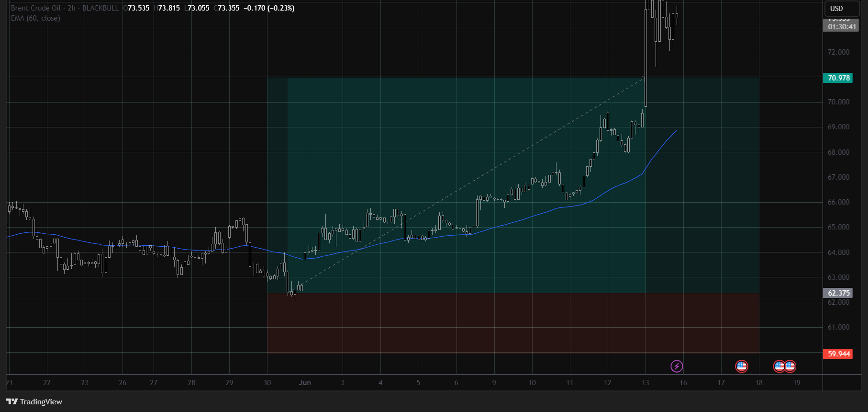Screen dimensions: 868x412
Task: Click date 22 on the time axis
Action: pyautogui.click(x=47, y=383)
